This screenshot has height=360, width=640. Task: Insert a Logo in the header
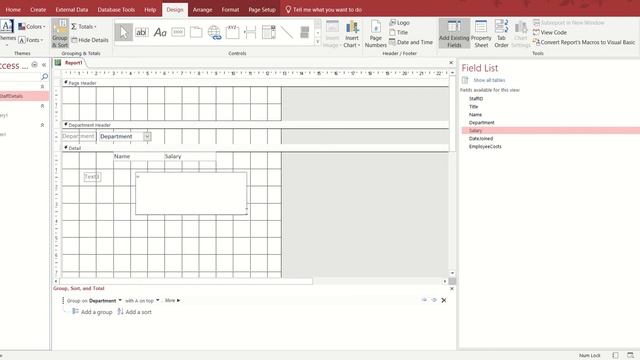pos(400,22)
